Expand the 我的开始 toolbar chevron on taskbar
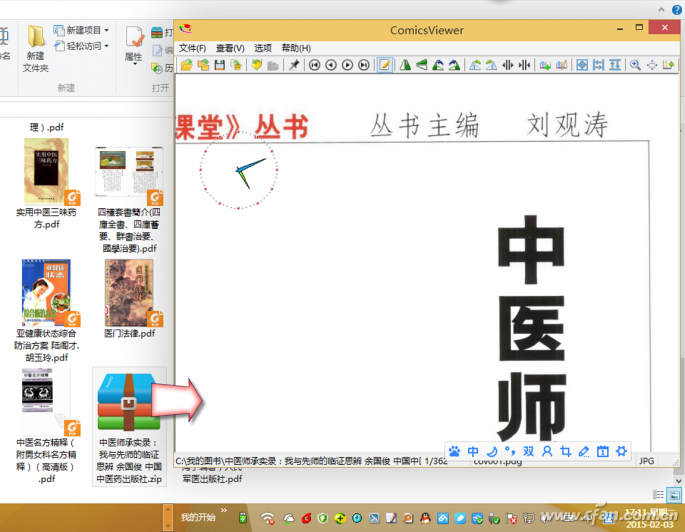This screenshot has width=685, height=532. point(224,510)
